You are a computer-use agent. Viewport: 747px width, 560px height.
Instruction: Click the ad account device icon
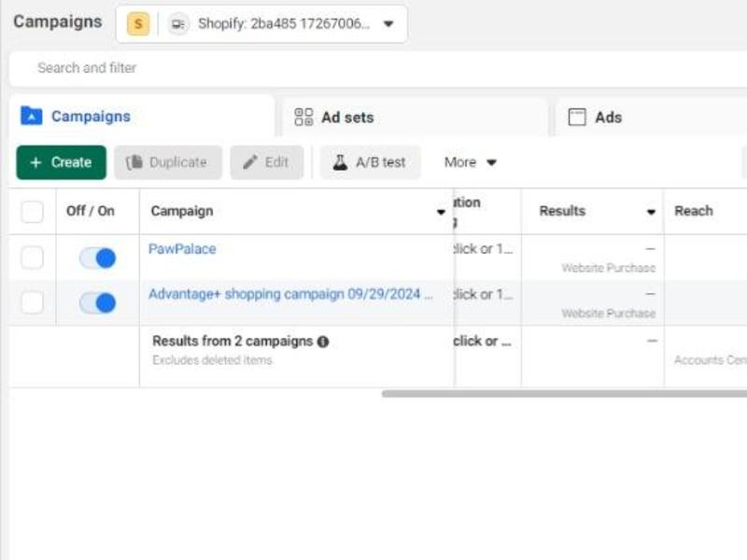(x=178, y=24)
